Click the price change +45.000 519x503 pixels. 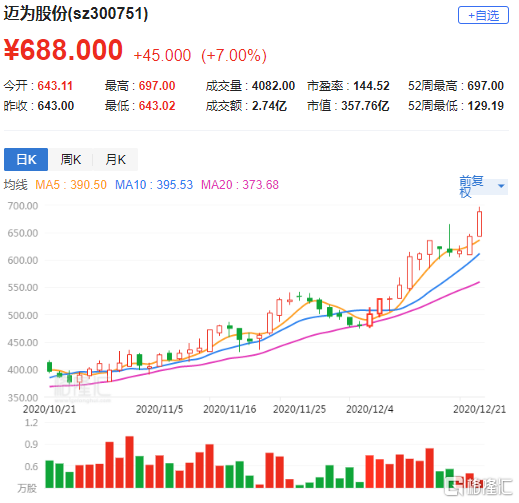tap(162, 55)
